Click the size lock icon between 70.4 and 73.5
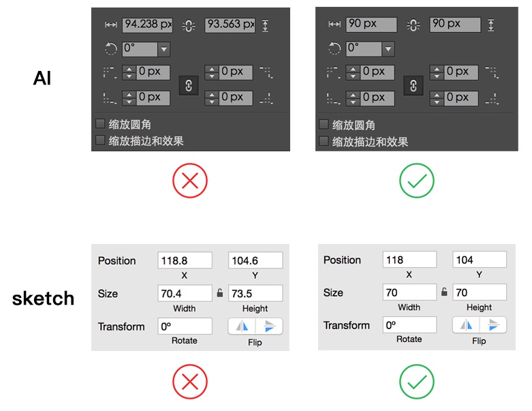532x411 pixels. tap(219, 294)
